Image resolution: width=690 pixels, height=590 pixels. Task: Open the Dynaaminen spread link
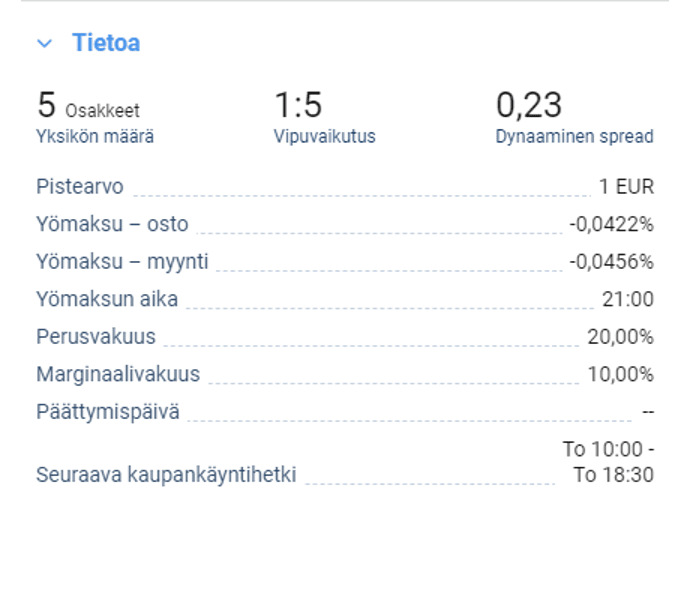coord(574,137)
